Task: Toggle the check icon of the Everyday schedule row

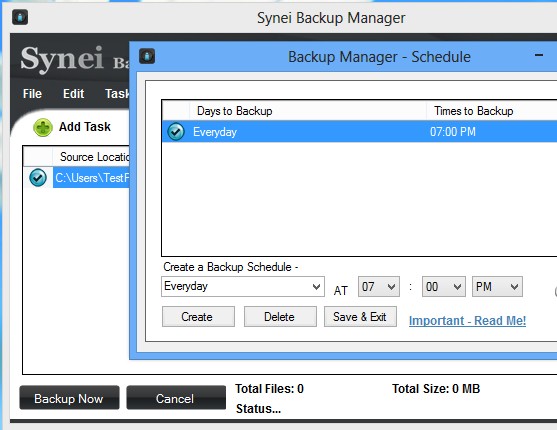Action: point(176,131)
